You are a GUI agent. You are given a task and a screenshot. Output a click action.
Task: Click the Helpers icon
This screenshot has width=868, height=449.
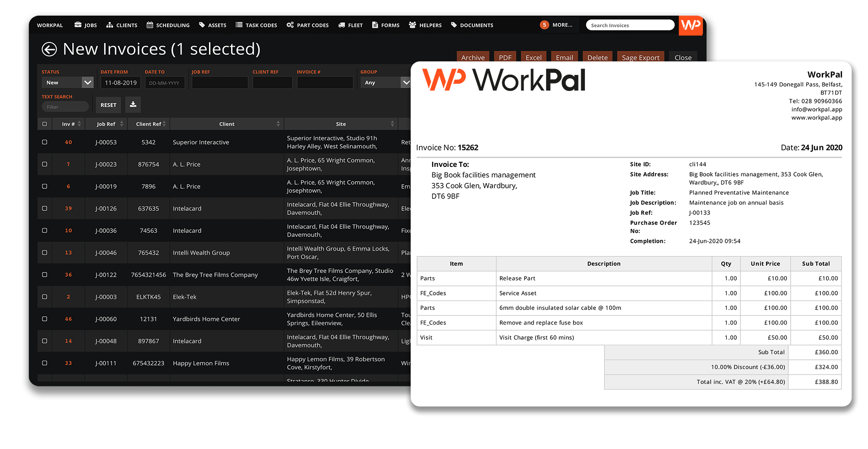click(412, 25)
